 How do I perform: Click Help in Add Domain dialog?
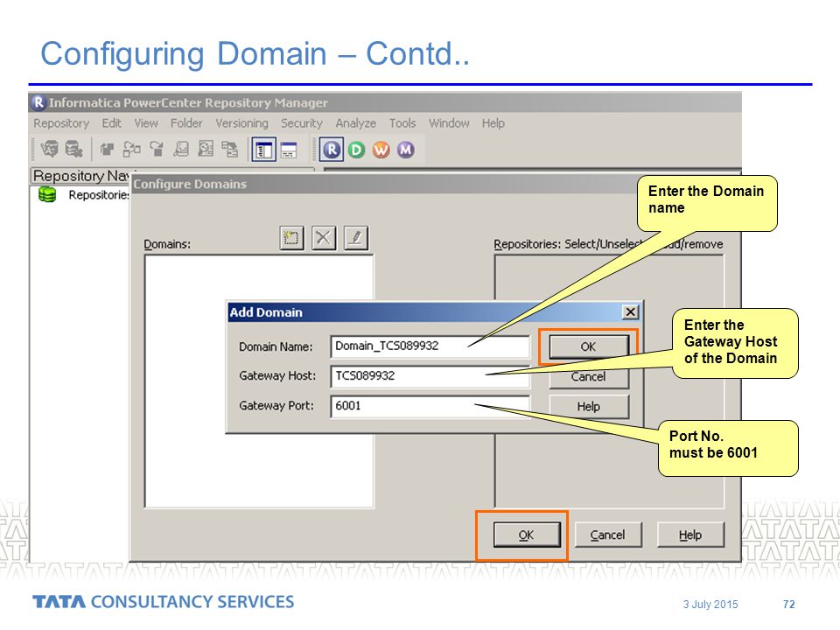(x=588, y=407)
